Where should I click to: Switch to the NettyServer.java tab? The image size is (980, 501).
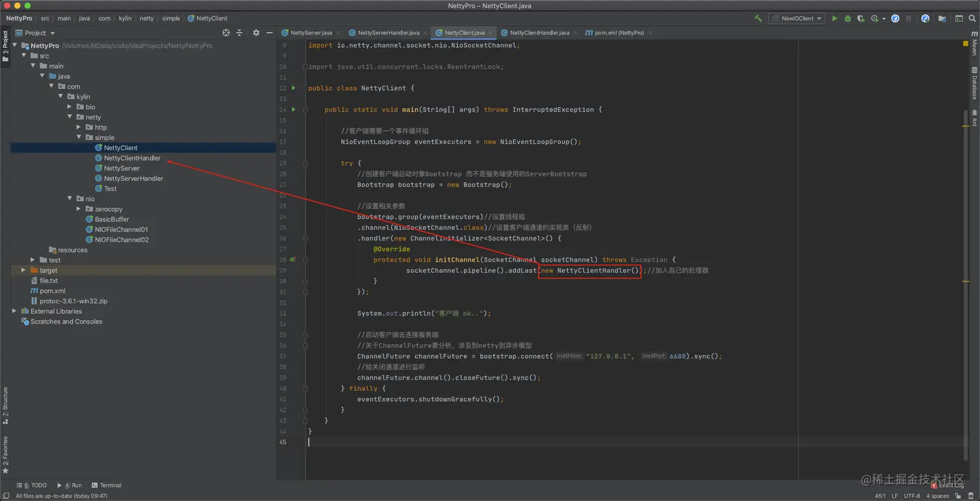click(311, 32)
